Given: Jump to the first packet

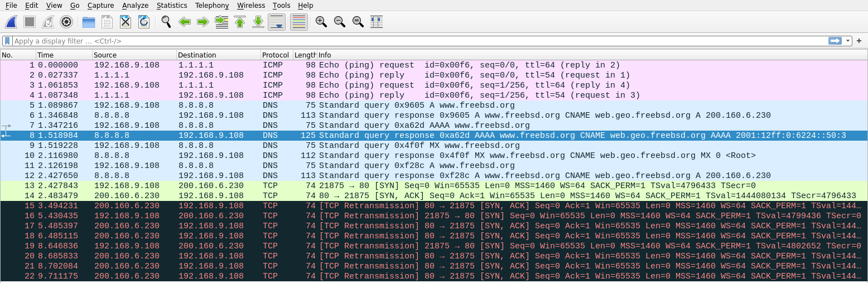Looking at the screenshot, I should [x=240, y=22].
